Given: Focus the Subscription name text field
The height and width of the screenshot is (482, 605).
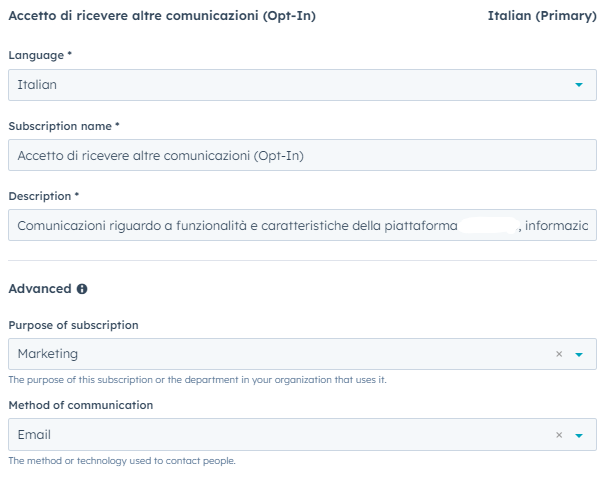Looking at the screenshot, I should click(302, 155).
